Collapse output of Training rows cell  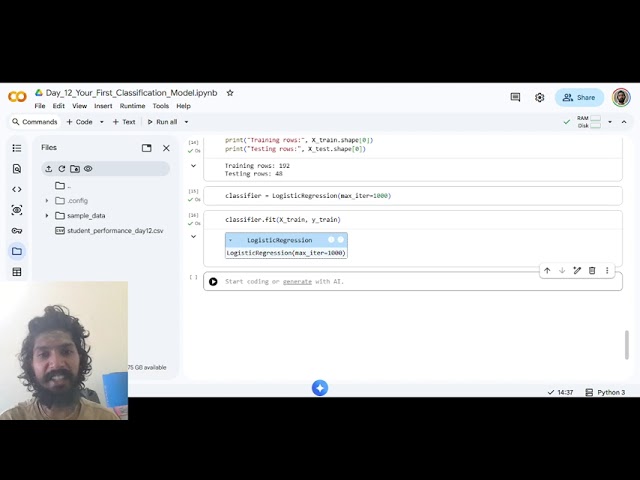coord(193,166)
